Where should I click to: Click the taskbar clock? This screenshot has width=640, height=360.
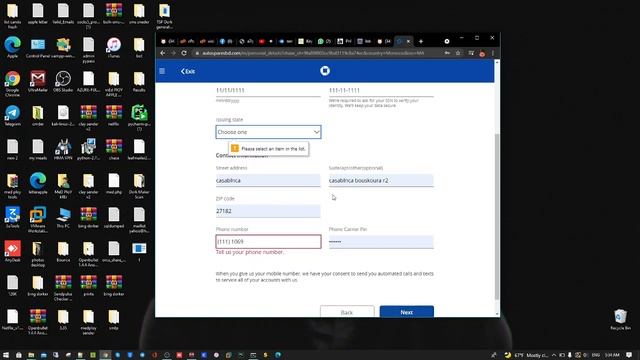click(x=612, y=355)
